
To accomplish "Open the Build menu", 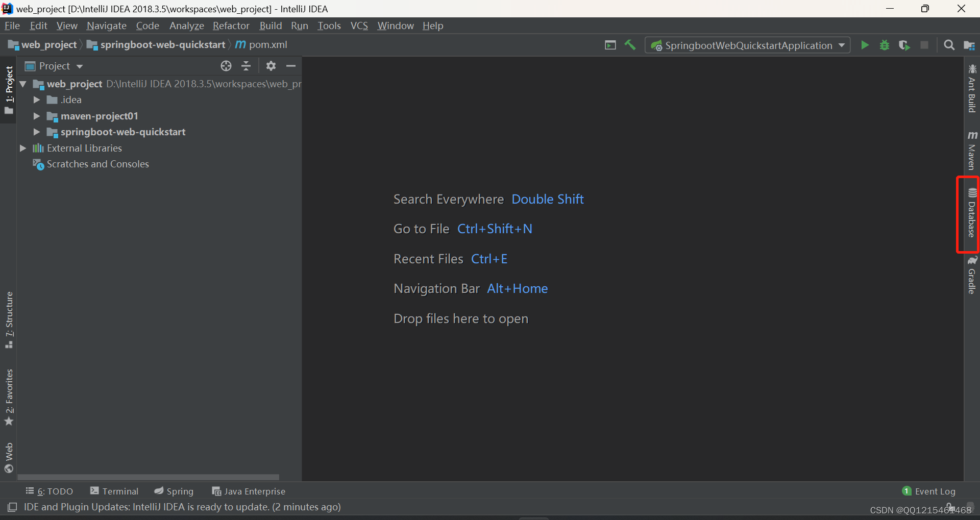I will pos(271,26).
